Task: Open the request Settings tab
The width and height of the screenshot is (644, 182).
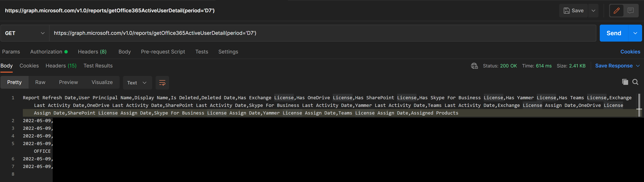Action: tap(228, 52)
